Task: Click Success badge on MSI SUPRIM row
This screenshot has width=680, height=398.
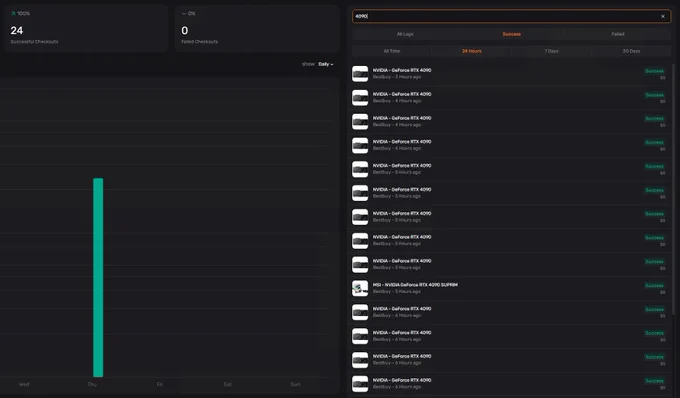Action: pos(654,285)
